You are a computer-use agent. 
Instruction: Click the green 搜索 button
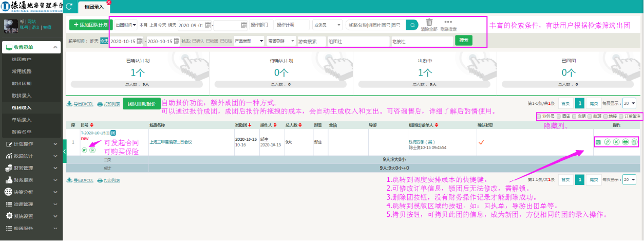tap(464, 40)
